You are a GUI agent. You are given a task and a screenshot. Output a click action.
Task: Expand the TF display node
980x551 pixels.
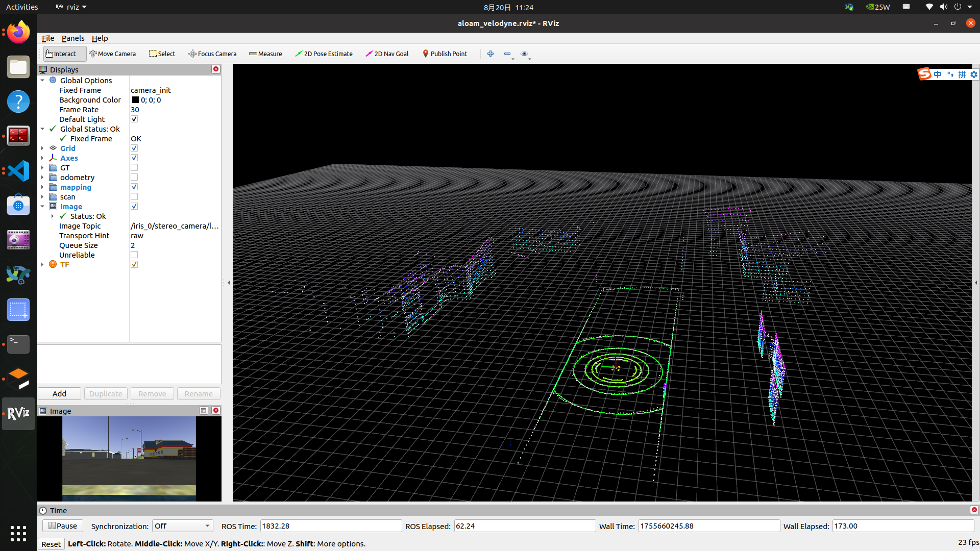pyautogui.click(x=42, y=264)
